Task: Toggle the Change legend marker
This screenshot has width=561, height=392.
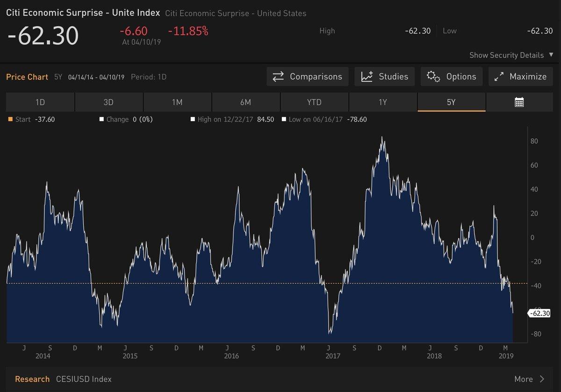Action: [101, 120]
